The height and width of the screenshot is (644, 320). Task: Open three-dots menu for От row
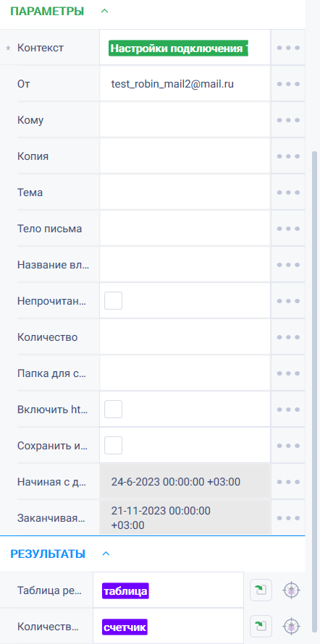tap(288, 84)
